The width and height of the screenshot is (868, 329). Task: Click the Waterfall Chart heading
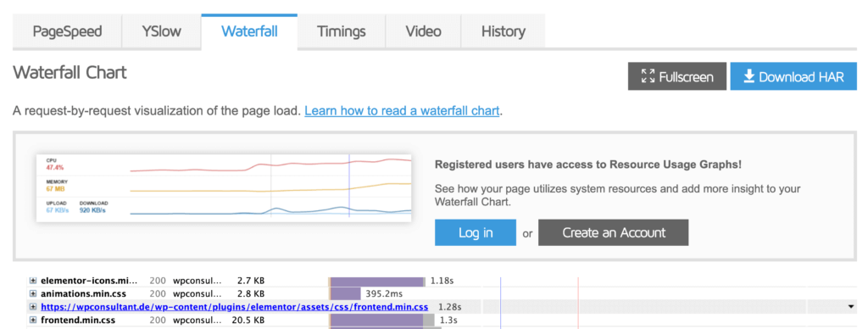coord(70,73)
